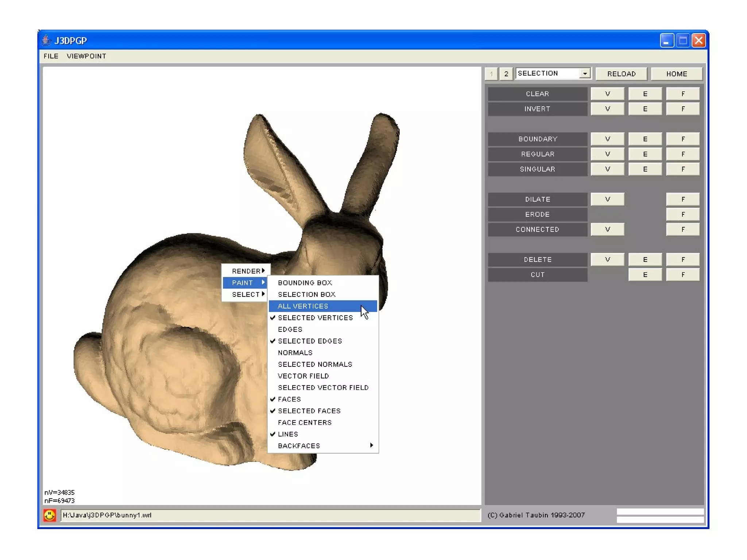Click the Java icon in title bar

46,40
